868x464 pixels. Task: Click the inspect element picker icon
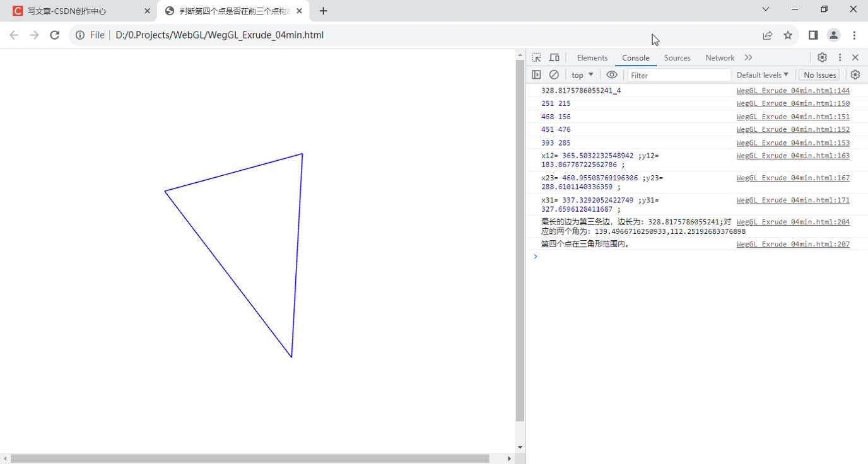(x=536, y=57)
